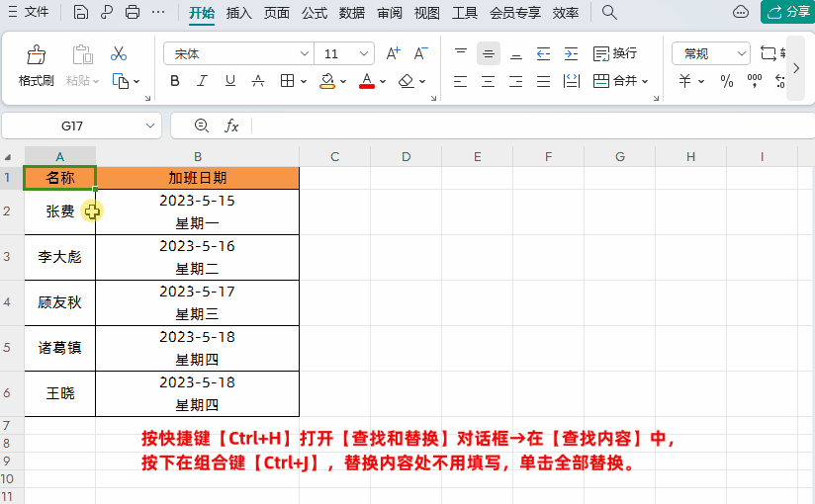Click in the formula bar input
The height and width of the screenshot is (504, 815).
click(533, 126)
